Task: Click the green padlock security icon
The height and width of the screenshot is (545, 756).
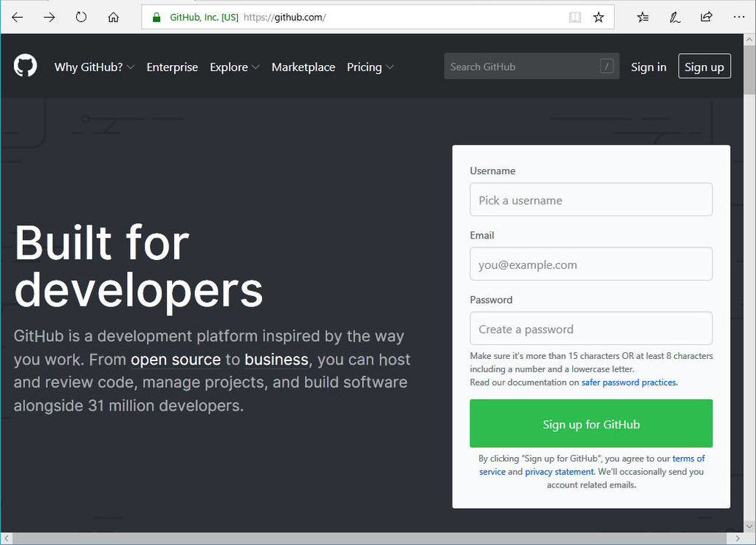Action: (x=157, y=18)
